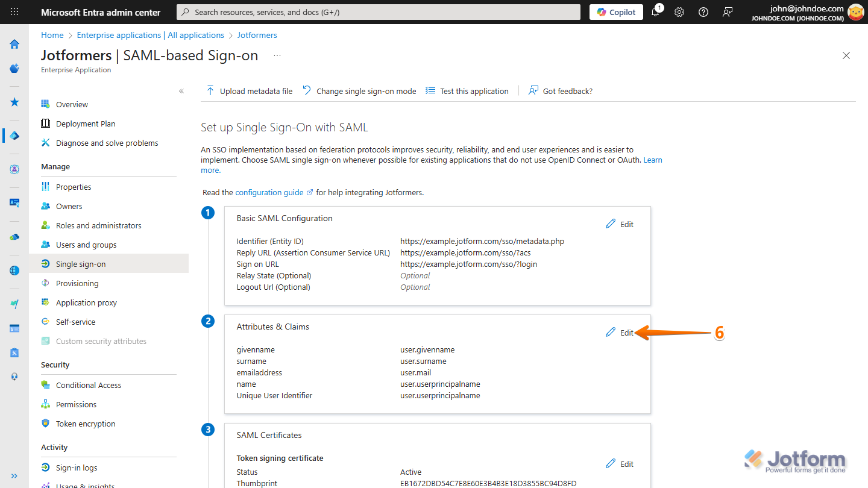Image resolution: width=868 pixels, height=488 pixels.
Task: Open Users and groups menu item
Action: [86, 245]
